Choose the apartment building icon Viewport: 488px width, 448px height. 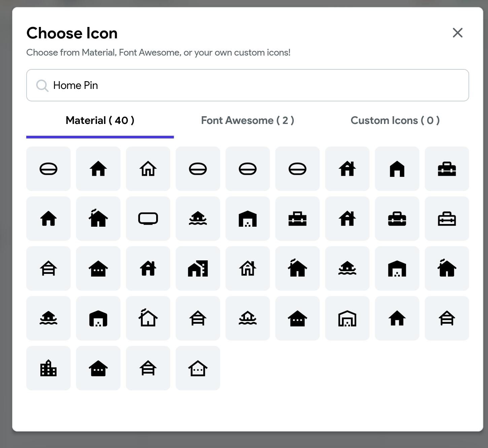48,368
